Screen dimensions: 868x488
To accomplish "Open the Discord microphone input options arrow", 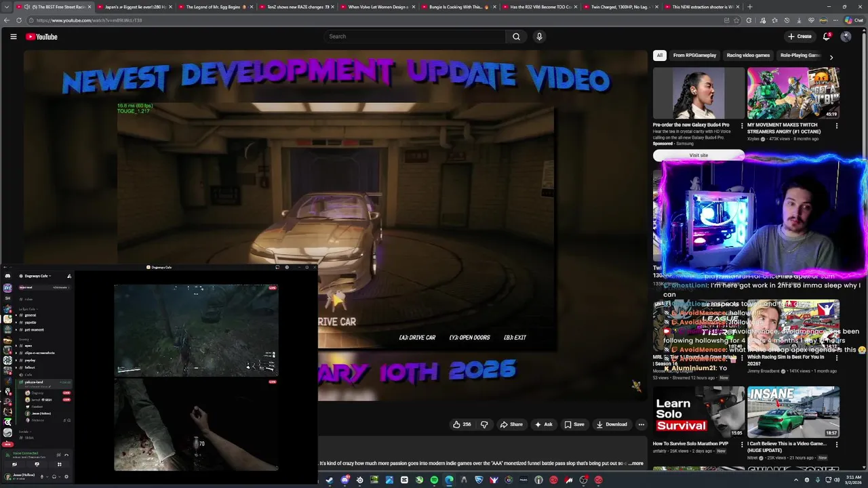I will pos(47,476).
